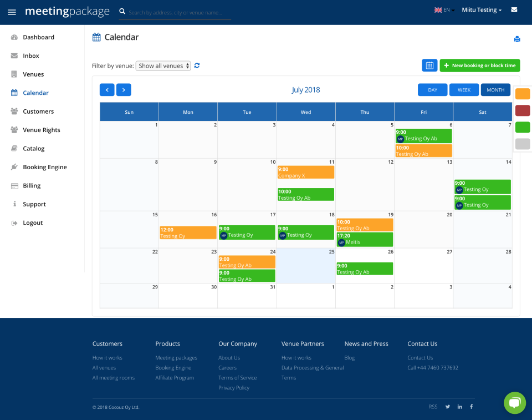Open Catalog in sidebar
Screen dimensions: 532x420
coord(34,148)
